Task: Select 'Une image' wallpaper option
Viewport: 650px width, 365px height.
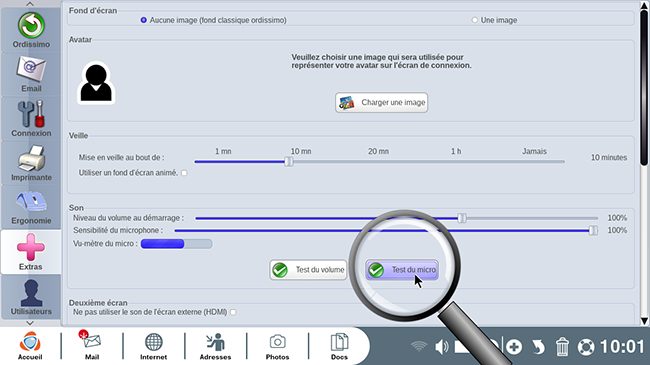Action: (x=474, y=20)
